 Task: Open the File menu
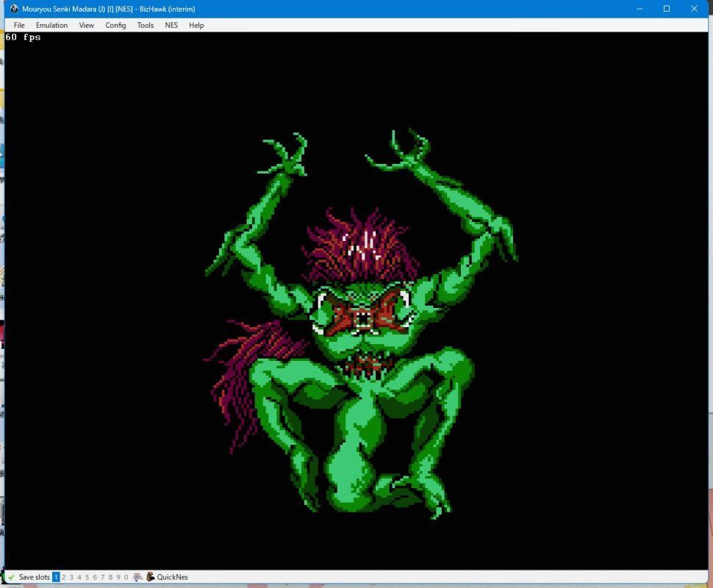pyautogui.click(x=19, y=25)
